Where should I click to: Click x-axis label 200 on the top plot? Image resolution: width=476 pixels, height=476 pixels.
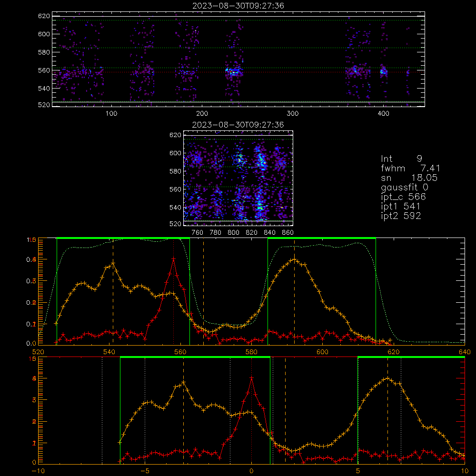[x=202, y=114]
